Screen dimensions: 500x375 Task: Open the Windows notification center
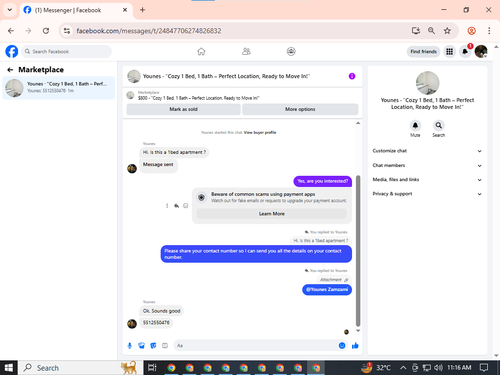pos(484,368)
